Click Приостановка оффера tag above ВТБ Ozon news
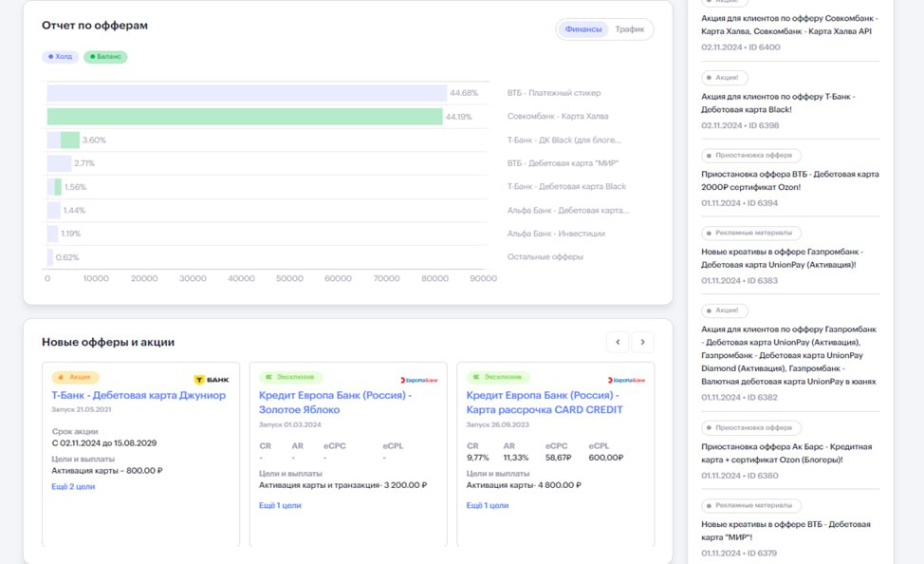This screenshot has width=924, height=564. point(750,155)
